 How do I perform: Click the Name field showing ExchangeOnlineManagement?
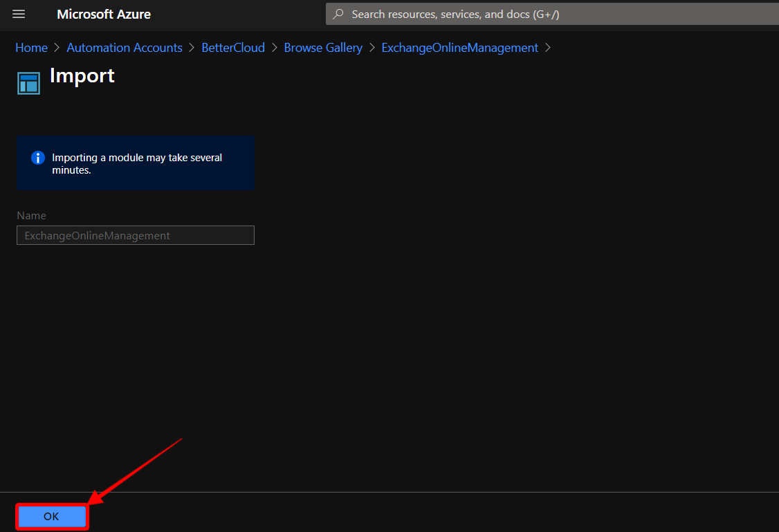135,235
